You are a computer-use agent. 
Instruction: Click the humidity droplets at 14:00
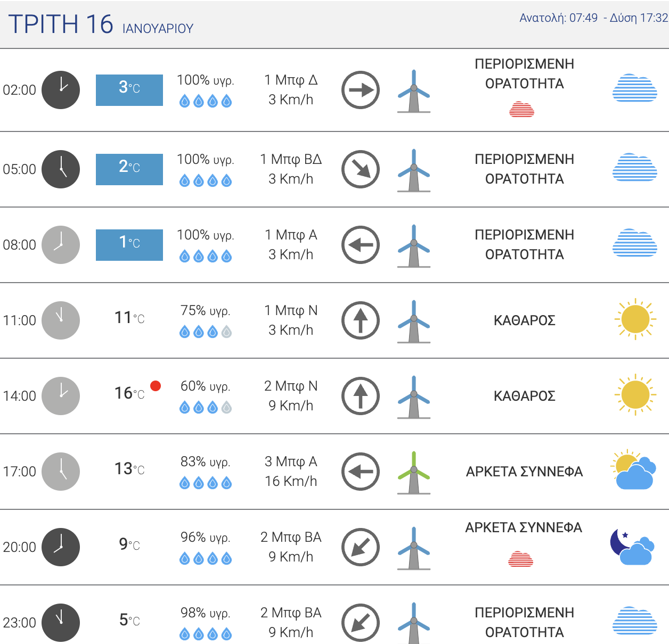tap(206, 408)
